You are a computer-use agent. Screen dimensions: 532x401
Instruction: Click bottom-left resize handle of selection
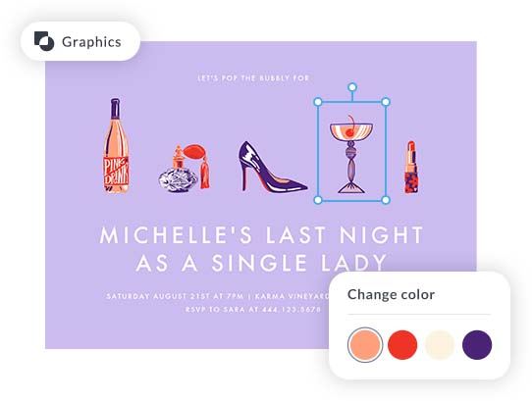318,200
